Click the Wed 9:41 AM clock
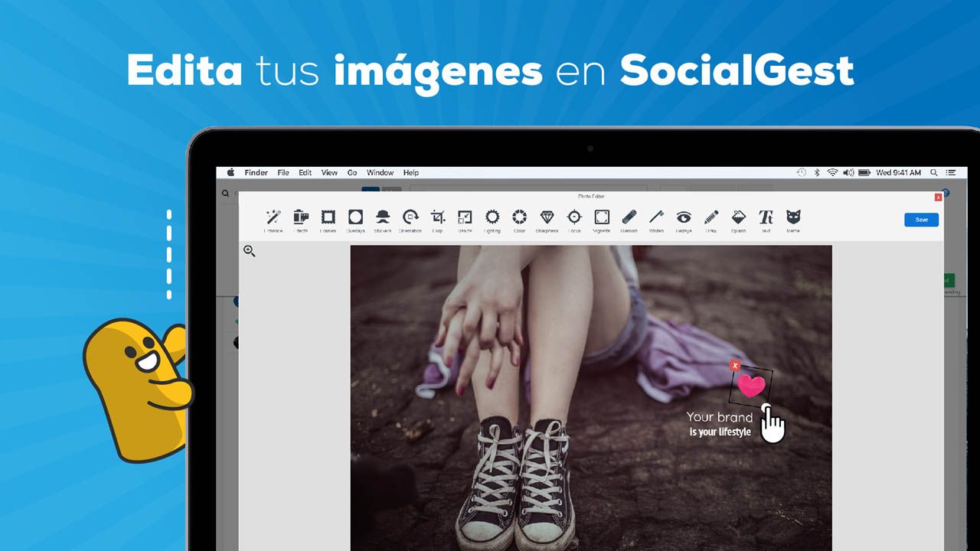 899,173
